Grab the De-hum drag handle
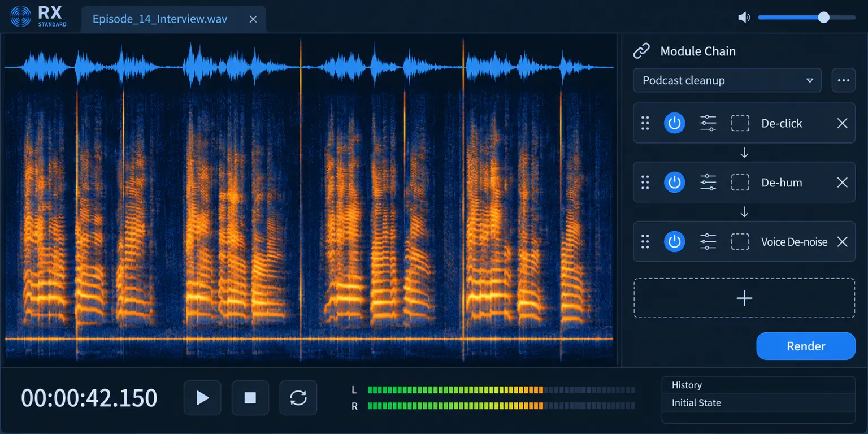 (x=645, y=183)
